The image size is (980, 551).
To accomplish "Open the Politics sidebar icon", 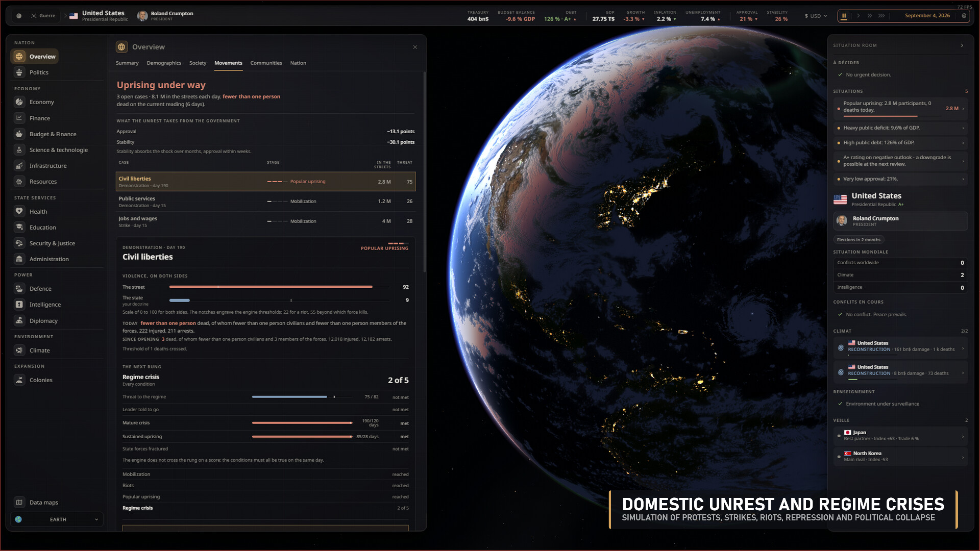I will (19, 72).
